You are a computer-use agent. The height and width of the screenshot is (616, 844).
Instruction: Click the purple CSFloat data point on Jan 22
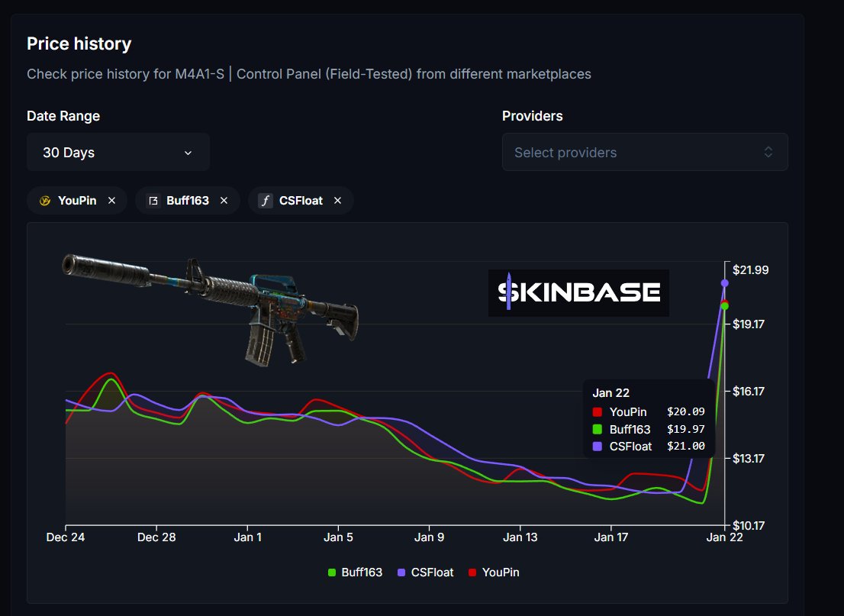tap(724, 283)
